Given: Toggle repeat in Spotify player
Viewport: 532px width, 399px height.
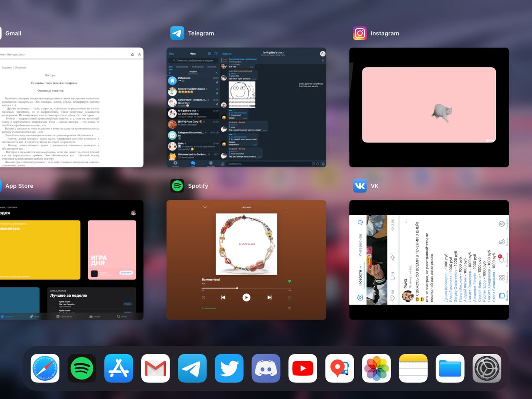Looking at the screenshot, I should coord(289,298).
